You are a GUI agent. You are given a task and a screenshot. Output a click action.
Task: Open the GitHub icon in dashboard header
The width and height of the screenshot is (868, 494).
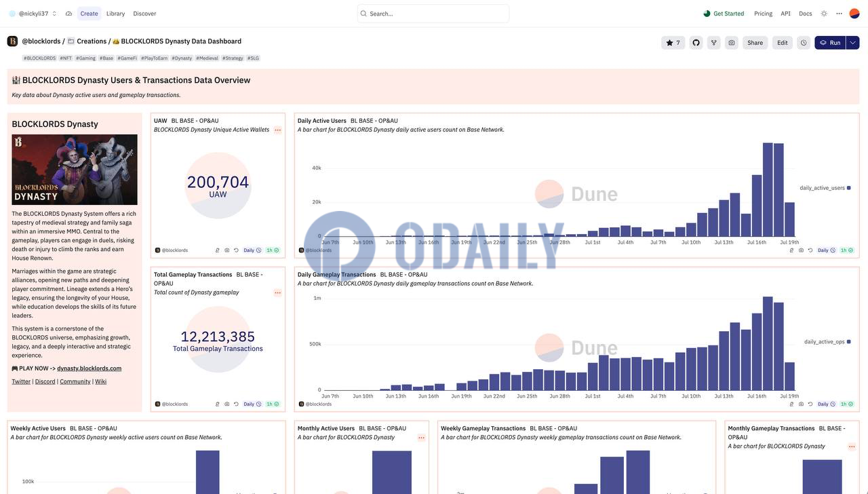[x=696, y=43]
